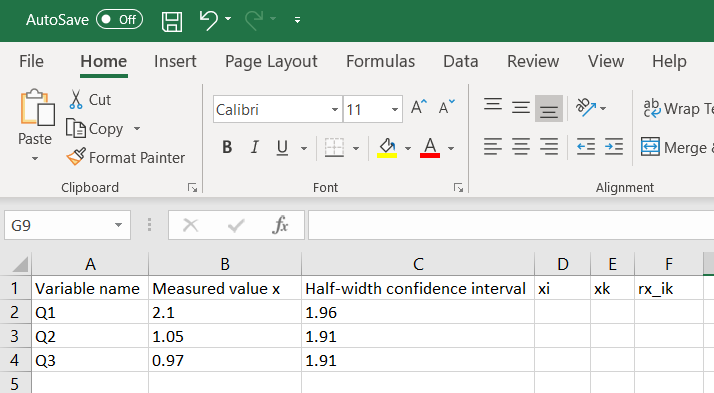Copy the selected cells

(95, 129)
